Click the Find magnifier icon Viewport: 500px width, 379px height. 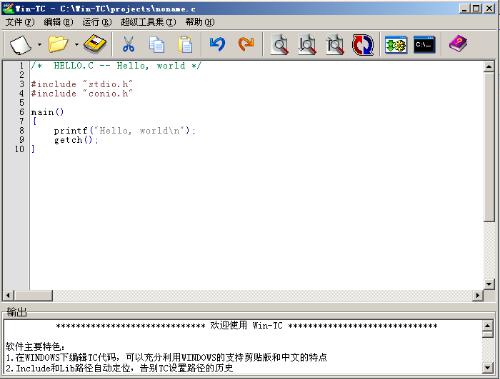pos(280,44)
